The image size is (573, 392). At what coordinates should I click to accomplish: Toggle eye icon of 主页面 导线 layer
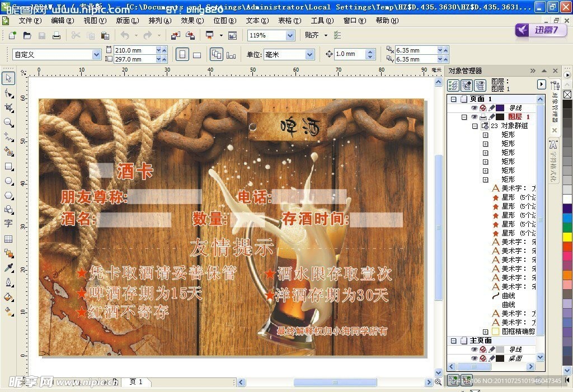pos(474,350)
